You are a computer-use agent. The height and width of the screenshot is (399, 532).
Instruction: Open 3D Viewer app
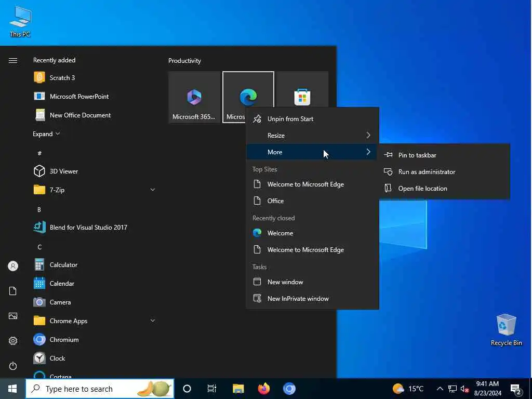point(95,171)
